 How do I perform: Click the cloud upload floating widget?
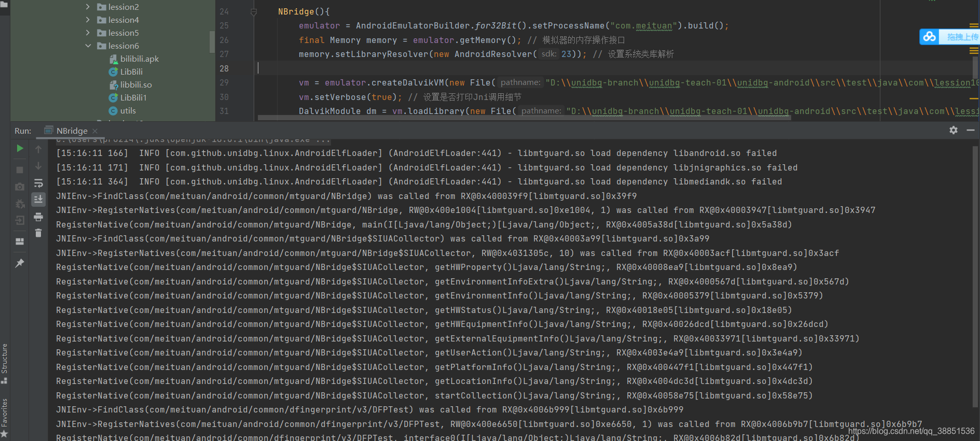coord(949,36)
